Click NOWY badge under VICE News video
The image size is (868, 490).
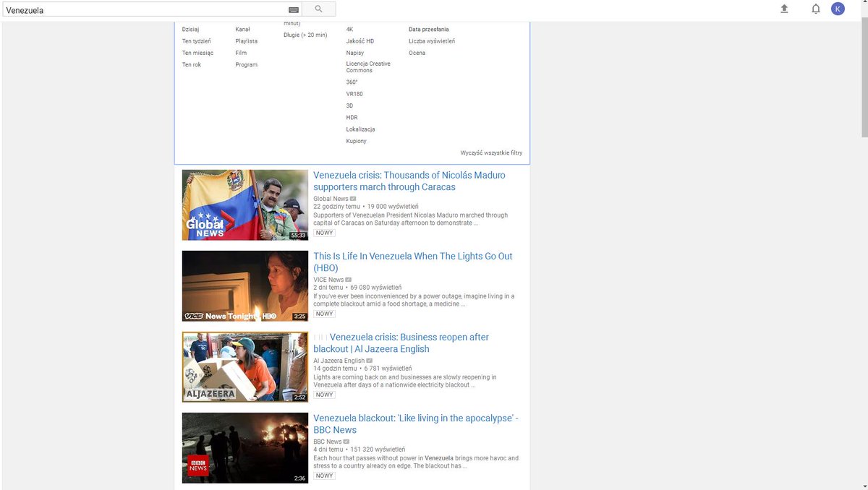pos(324,314)
